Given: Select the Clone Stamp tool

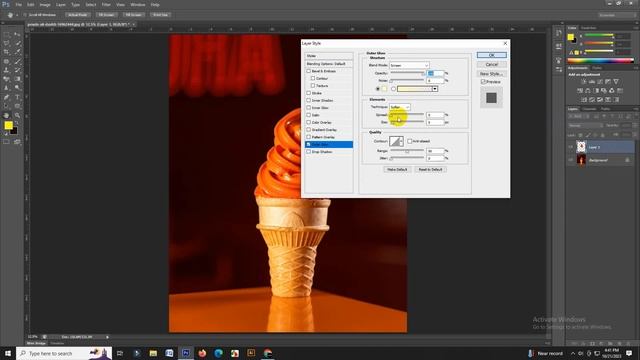Looking at the screenshot, I should pyautogui.click(x=6, y=70).
